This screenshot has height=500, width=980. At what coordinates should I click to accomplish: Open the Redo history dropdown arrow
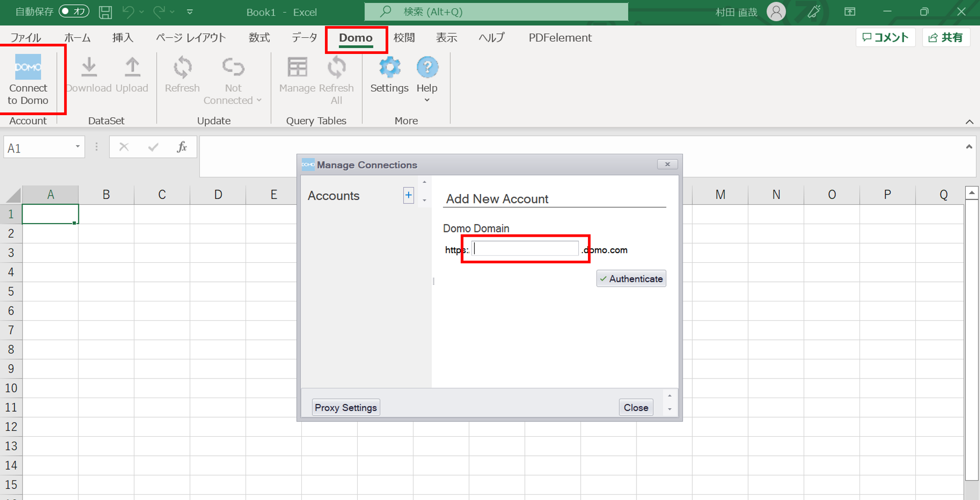[172, 12]
